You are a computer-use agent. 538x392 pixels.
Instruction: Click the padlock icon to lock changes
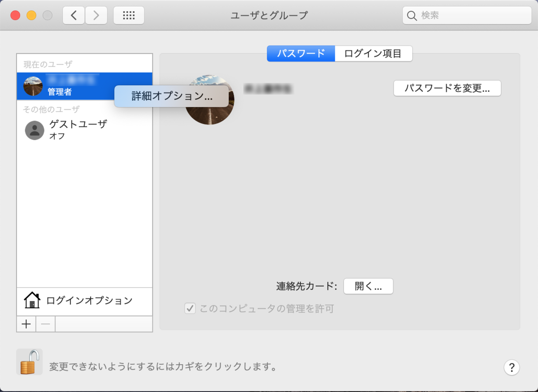29,362
